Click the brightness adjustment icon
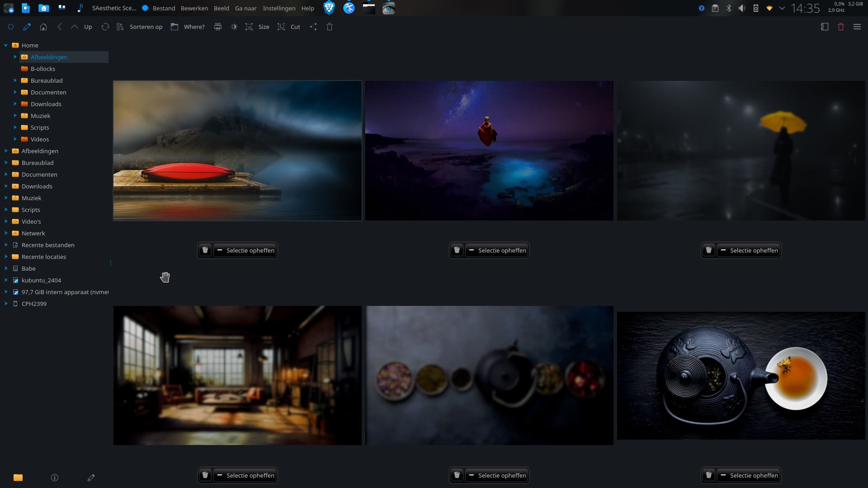 coord(234,27)
